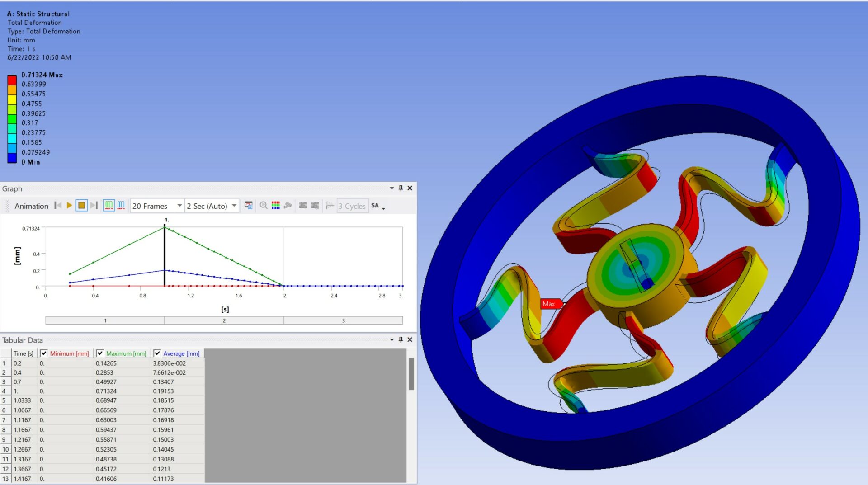Screen dimensions: 868x485
Task: Disable the Maximum [mm] data column
Action: [101, 353]
